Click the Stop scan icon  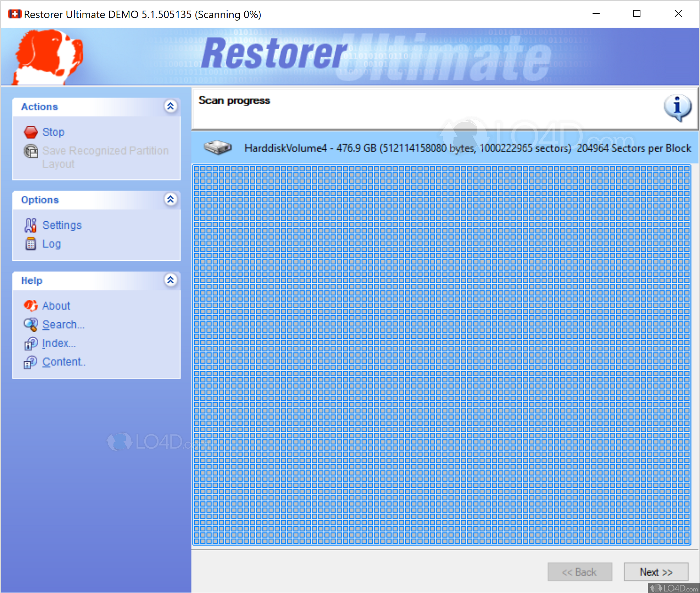point(31,132)
